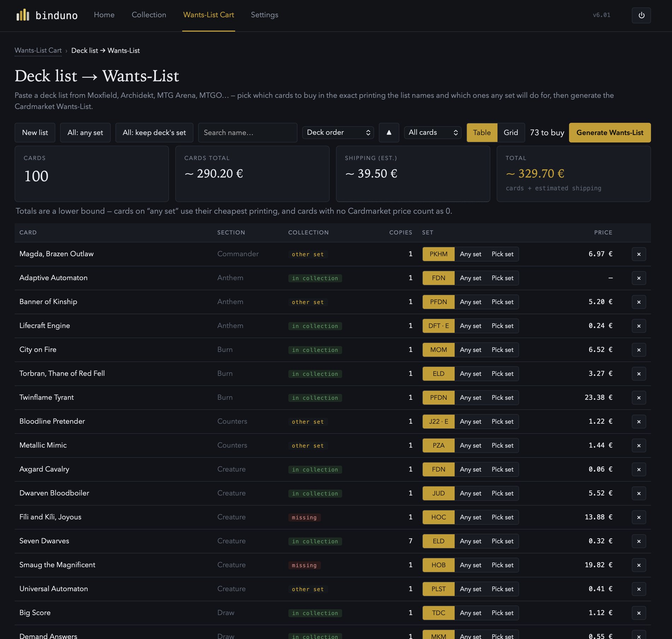The width and height of the screenshot is (672, 639).
Task: Delete Fíli and Kíli, Joyous row
Action: (639, 517)
